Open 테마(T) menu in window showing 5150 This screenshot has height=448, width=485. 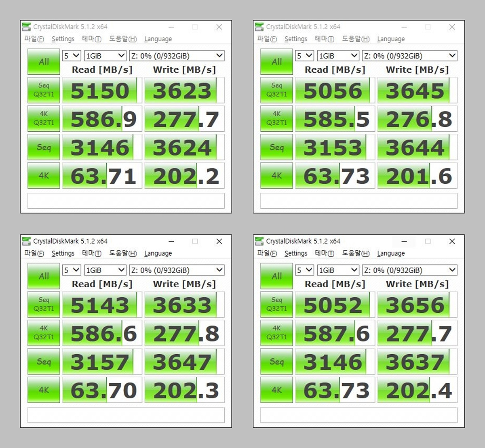[x=92, y=39]
